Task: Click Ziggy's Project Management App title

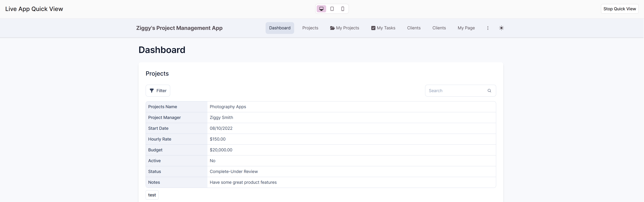Action: [179, 28]
